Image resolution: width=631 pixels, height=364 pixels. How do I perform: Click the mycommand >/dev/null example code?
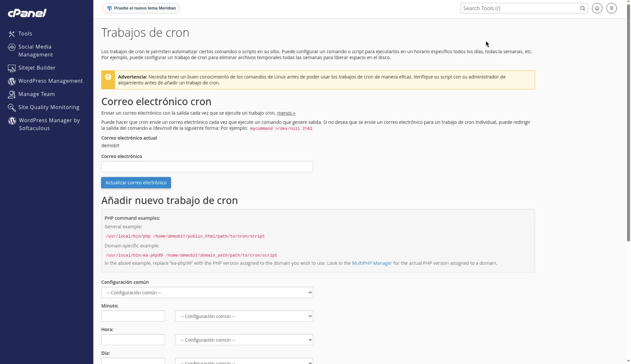[x=281, y=129]
